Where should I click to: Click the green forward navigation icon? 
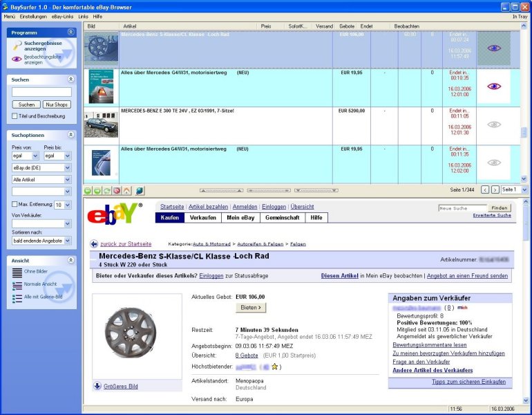click(x=97, y=190)
